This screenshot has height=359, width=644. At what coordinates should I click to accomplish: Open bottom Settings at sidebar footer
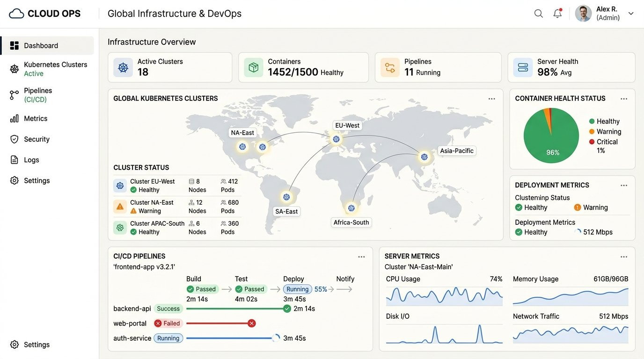pyautogui.click(x=30, y=345)
